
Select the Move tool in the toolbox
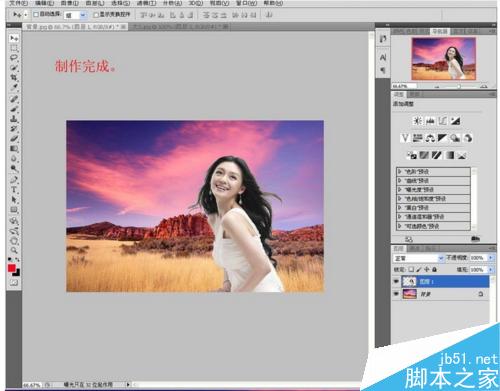14,38
